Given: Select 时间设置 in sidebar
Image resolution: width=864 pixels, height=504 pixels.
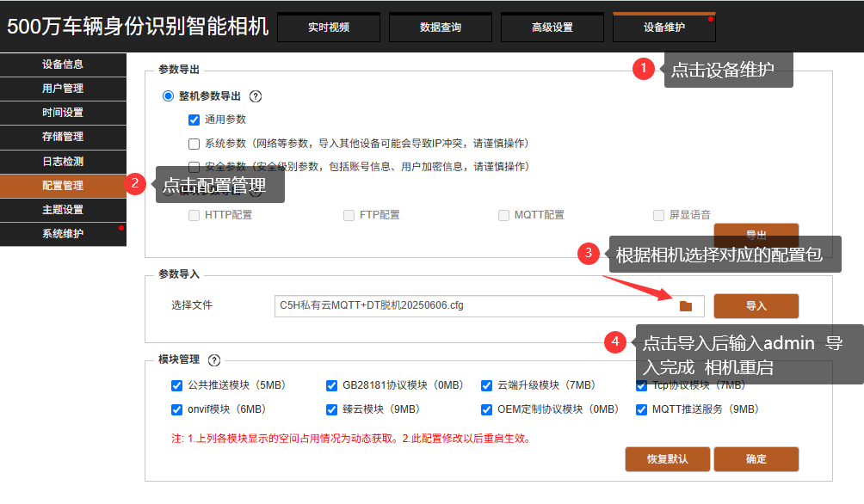Looking at the screenshot, I should tap(63, 113).
